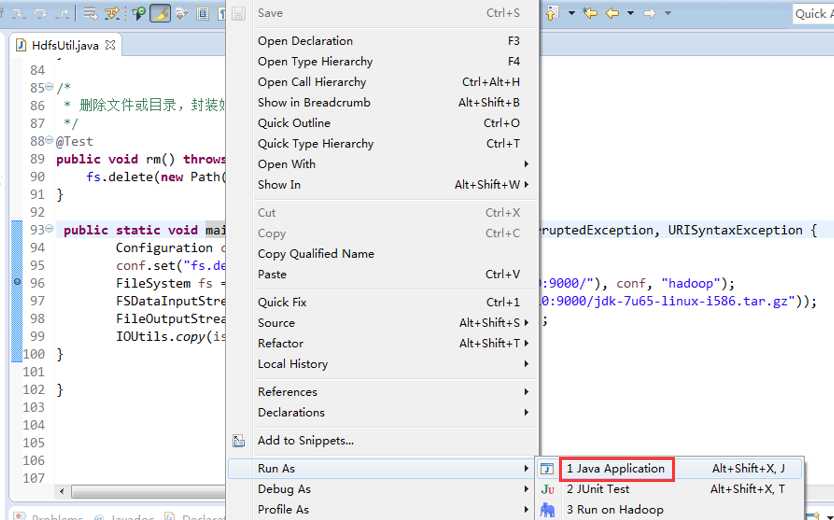Toggle Mark Occurrences highlighter in toolbar
This screenshot has width=834, height=520.
coord(160,13)
